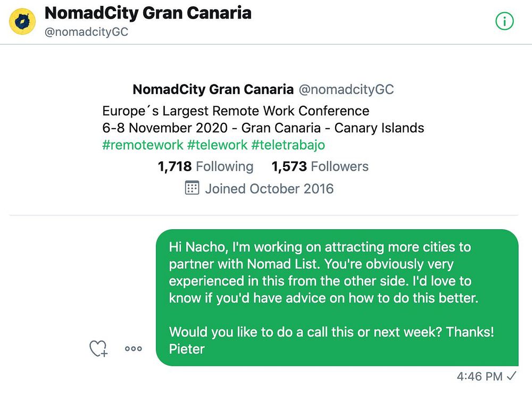View the 1,718 Following list

tap(205, 166)
